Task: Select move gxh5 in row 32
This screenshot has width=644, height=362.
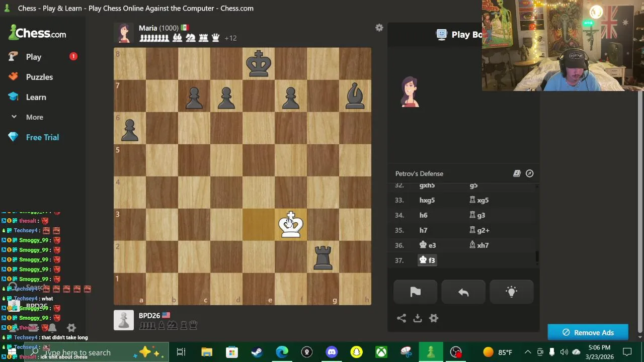Action: click(427, 186)
